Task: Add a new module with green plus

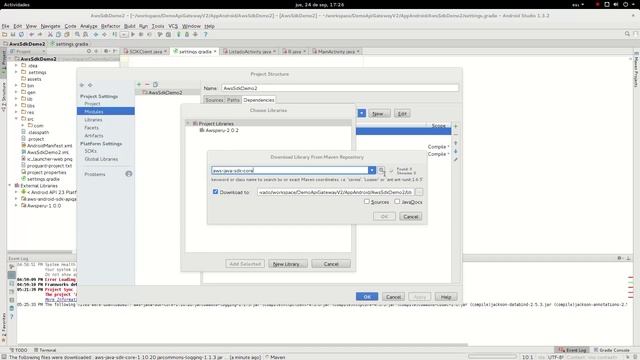Action: [139, 84]
